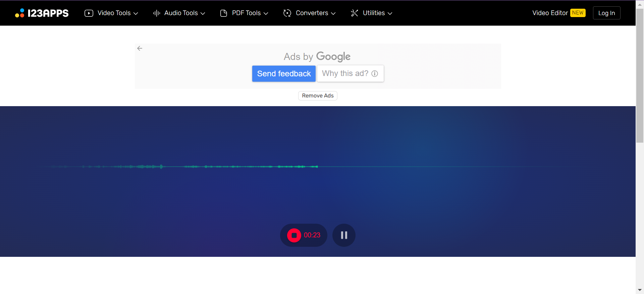The width and height of the screenshot is (644, 294).
Task: Open the Video Editor link
Action: click(x=550, y=13)
